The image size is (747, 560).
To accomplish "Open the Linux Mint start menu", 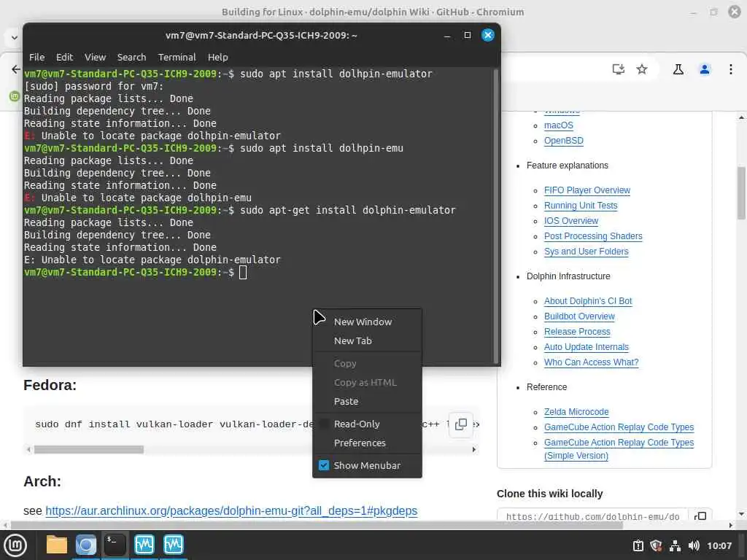I will coord(15,545).
